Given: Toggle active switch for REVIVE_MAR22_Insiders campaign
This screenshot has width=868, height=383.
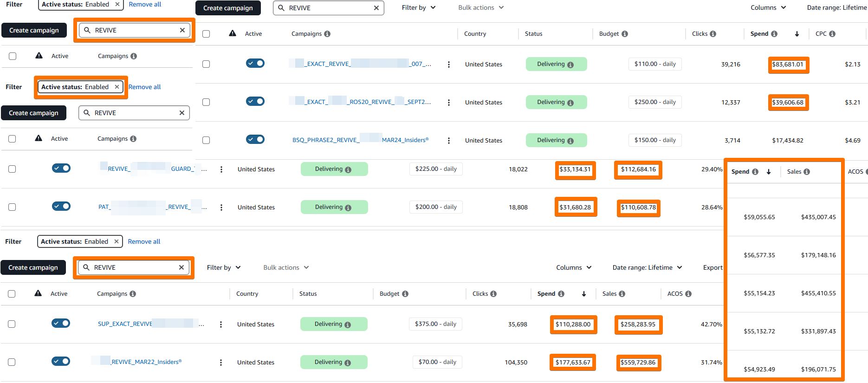Looking at the screenshot, I should click(x=61, y=361).
